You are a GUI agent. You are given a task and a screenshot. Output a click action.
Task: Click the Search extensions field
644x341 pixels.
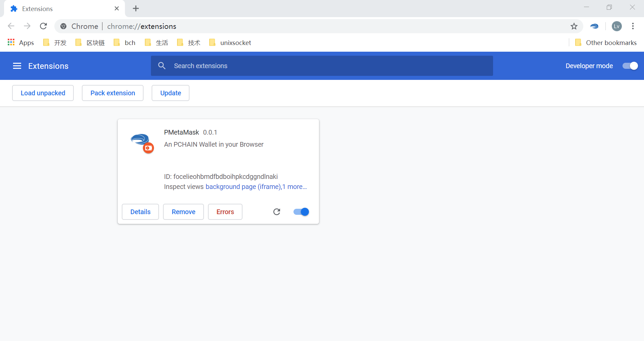[x=322, y=66]
